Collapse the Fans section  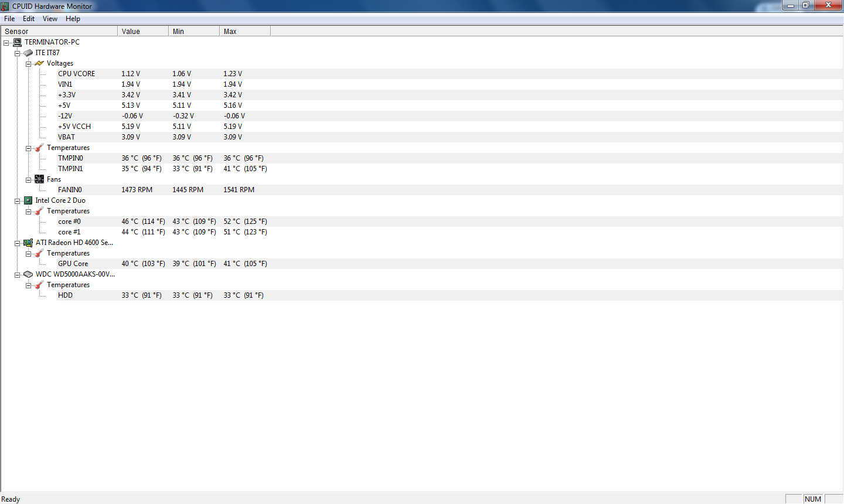(x=28, y=180)
